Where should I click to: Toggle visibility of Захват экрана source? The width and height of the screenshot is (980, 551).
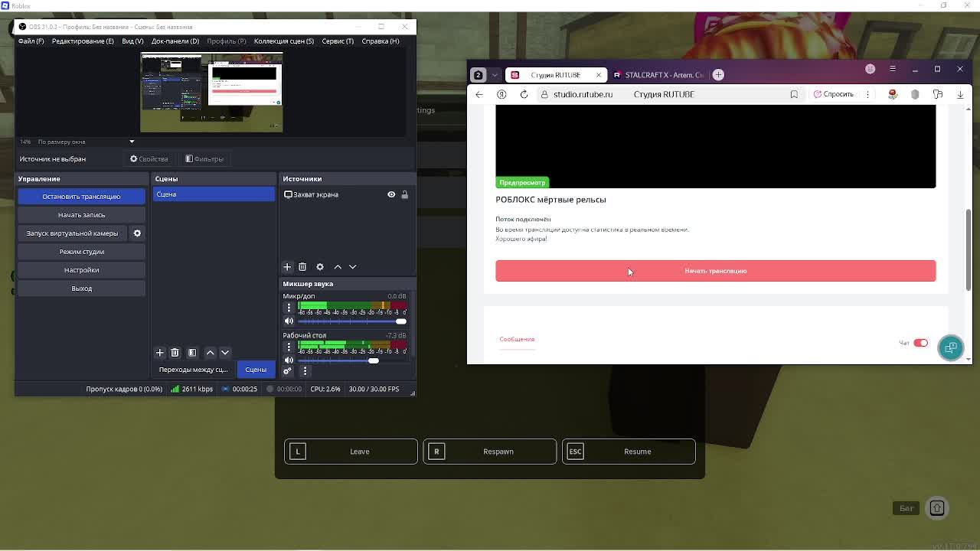391,194
